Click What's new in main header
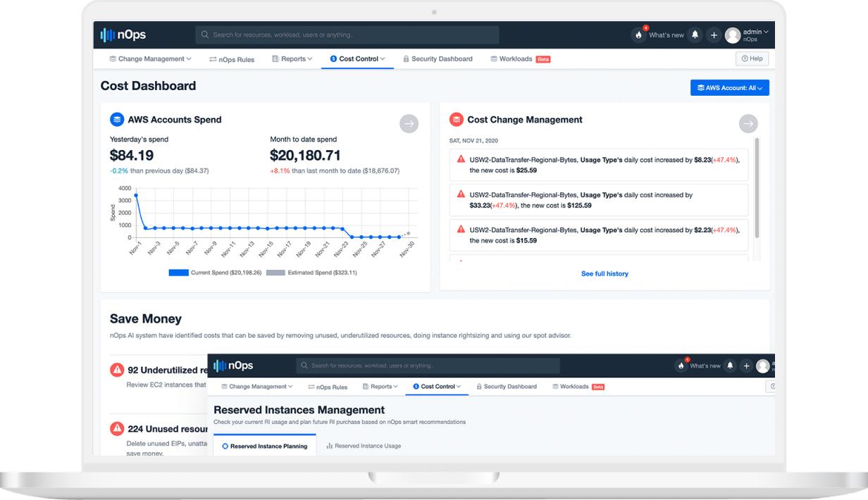 click(x=666, y=35)
